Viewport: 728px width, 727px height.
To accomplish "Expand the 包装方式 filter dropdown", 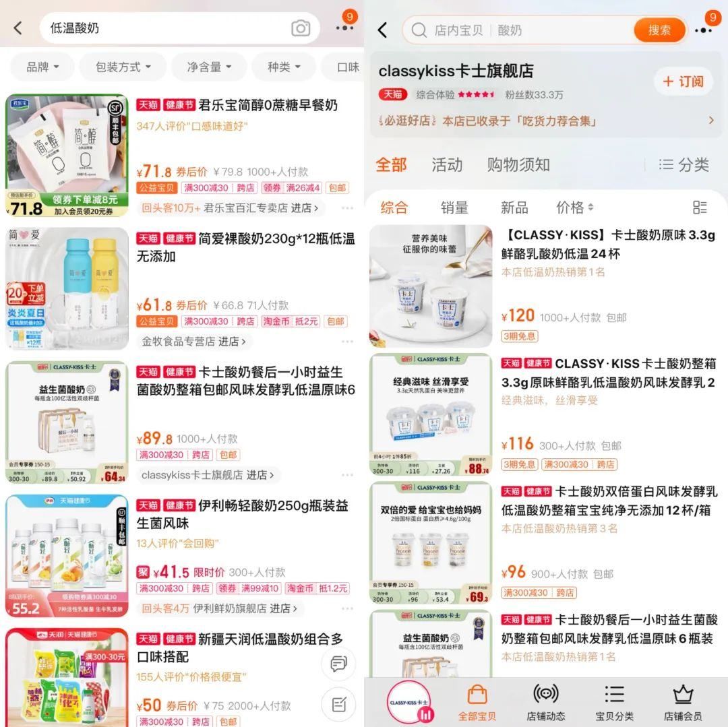I will tap(123, 67).
